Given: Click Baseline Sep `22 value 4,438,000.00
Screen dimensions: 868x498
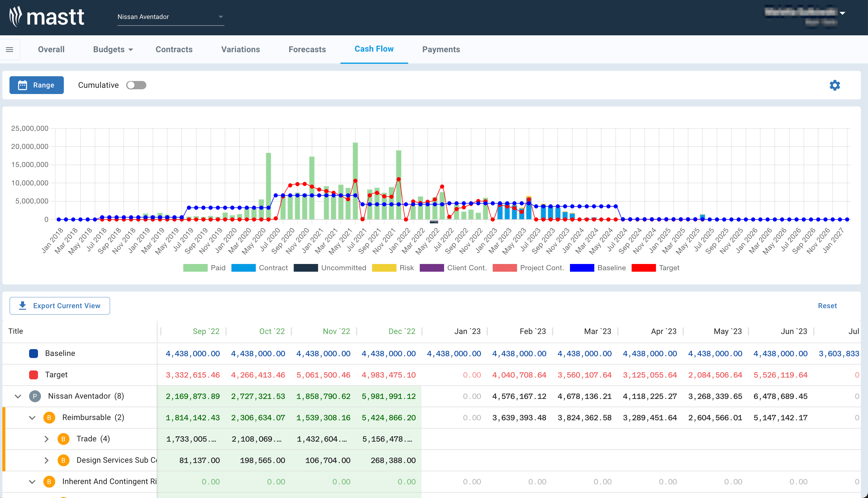Looking at the screenshot, I should click(193, 354).
